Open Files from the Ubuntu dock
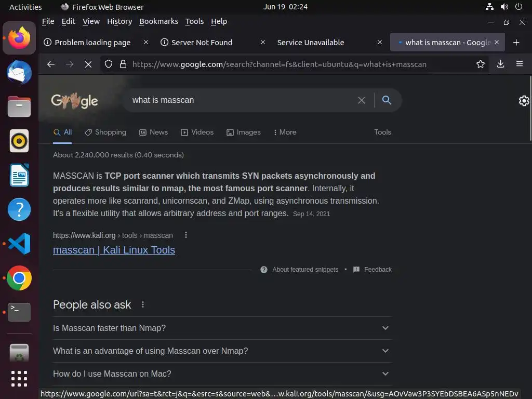The image size is (532, 399). [19, 107]
